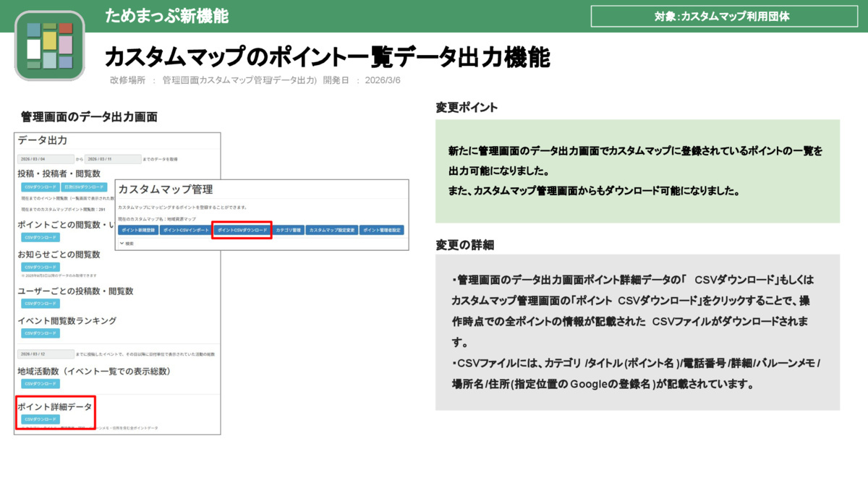
Task: Click the 2026/03/12 date field
Action: (46, 354)
